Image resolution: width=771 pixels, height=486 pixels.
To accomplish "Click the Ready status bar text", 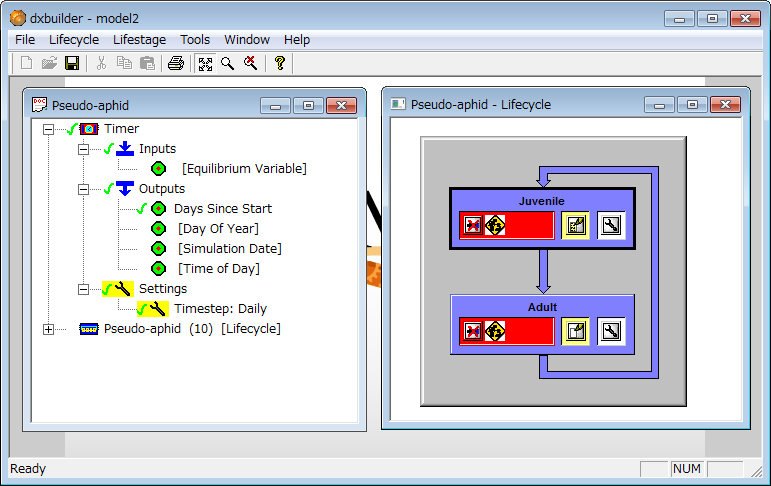I will [28, 469].
